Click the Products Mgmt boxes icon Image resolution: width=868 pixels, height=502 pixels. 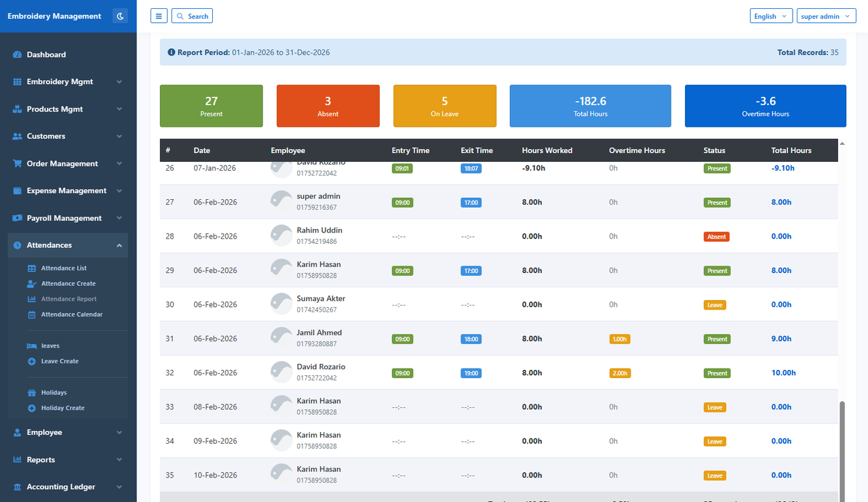click(18, 109)
